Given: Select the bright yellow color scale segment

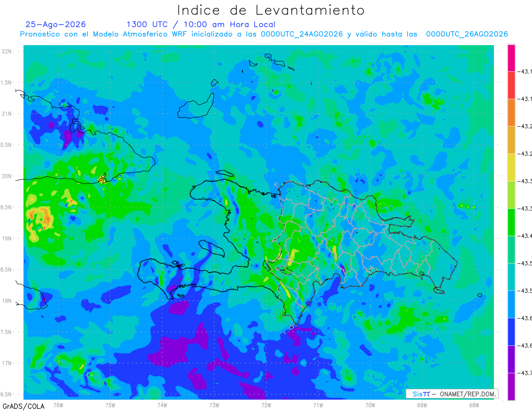Looking at the screenshot, I should pos(511,167).
